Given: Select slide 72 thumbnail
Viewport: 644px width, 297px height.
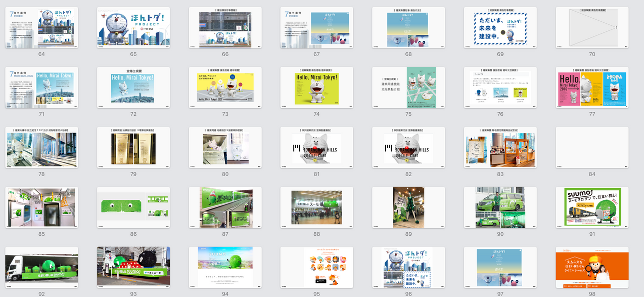Looking at the screenshot, I should click(x=133, y=88).
